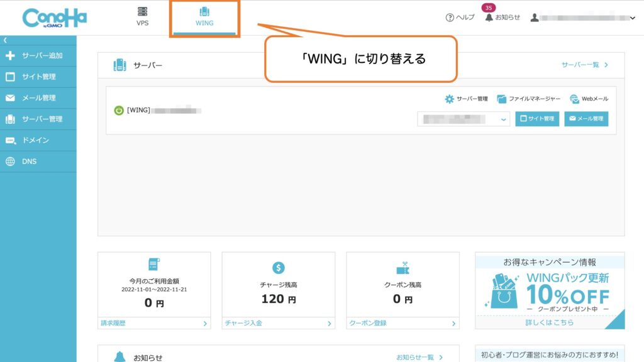Image resolution: width=644 pixels, height=362 pixels.
Task: Collapse the left sidebar with the chevron
Action: [6, 39]
